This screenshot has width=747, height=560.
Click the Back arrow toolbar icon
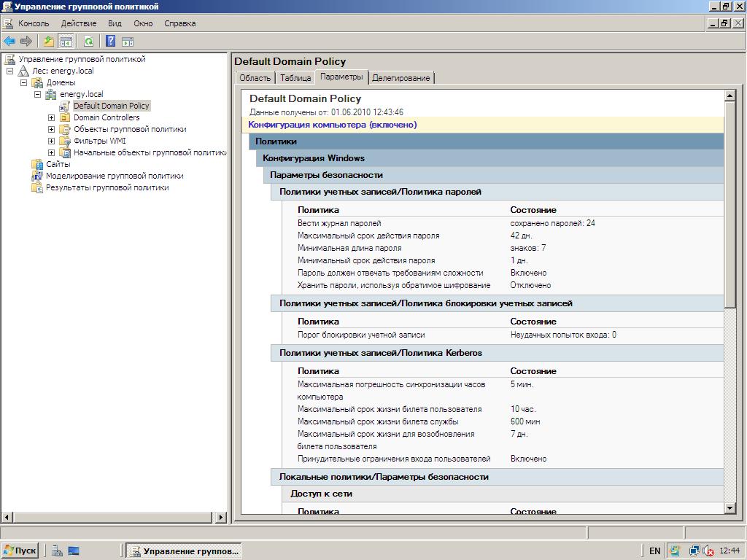coord(9,42)
